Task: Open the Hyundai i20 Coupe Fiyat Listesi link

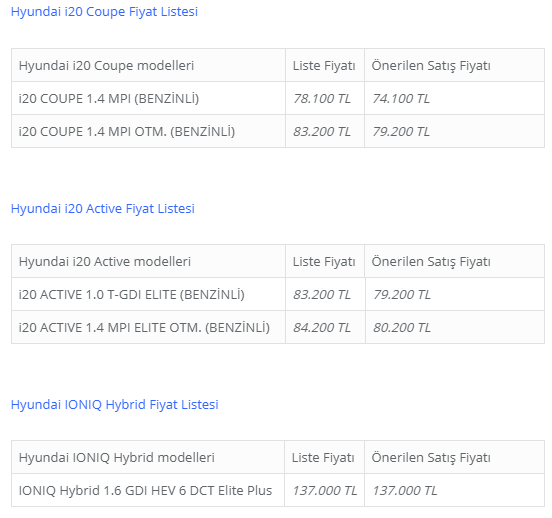Action: coord(104,12)
